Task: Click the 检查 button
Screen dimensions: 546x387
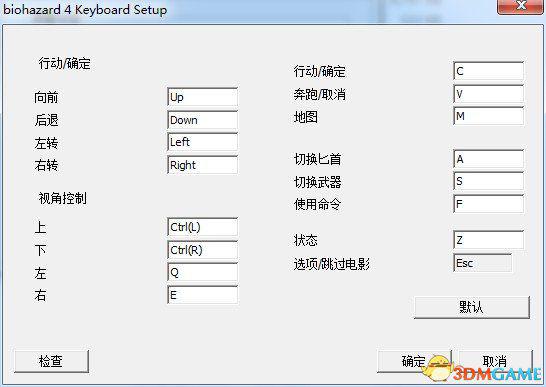Action: coord(52,361)
